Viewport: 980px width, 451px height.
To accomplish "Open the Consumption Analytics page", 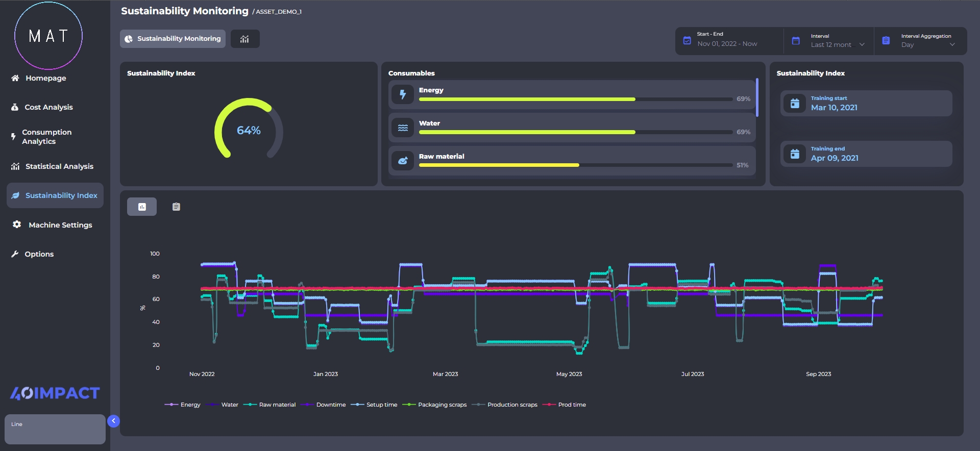I will (x=46, y=137).
